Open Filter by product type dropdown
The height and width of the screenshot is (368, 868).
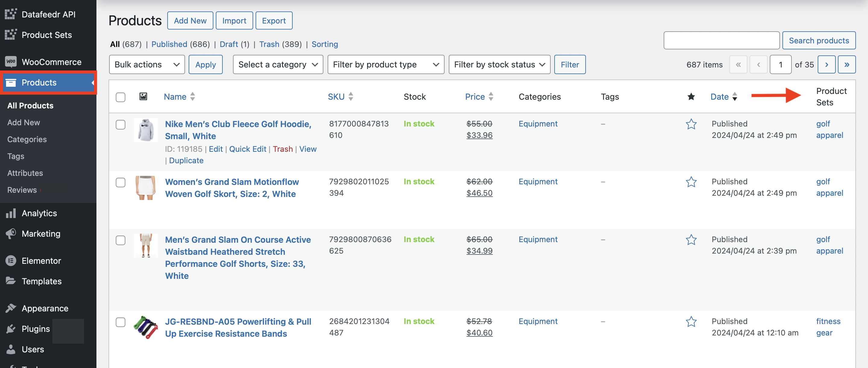point(386,64)
